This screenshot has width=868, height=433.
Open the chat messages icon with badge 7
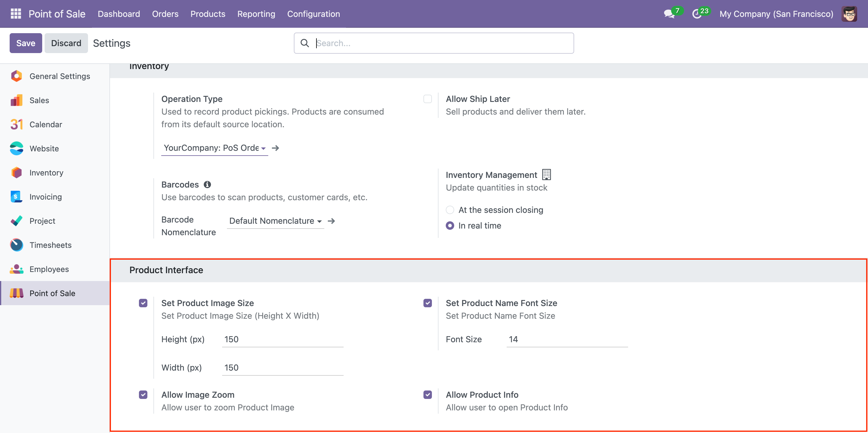point(668,14)
